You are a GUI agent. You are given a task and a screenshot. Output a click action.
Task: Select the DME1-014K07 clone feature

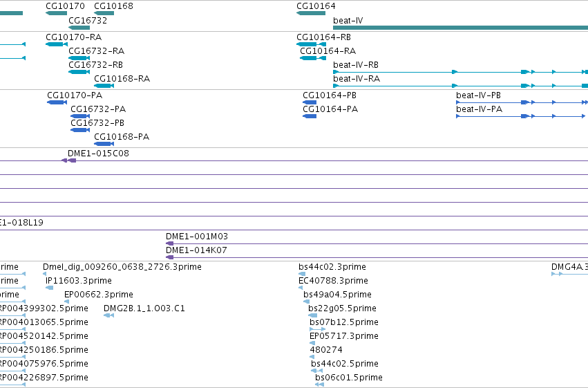(169, 257)
